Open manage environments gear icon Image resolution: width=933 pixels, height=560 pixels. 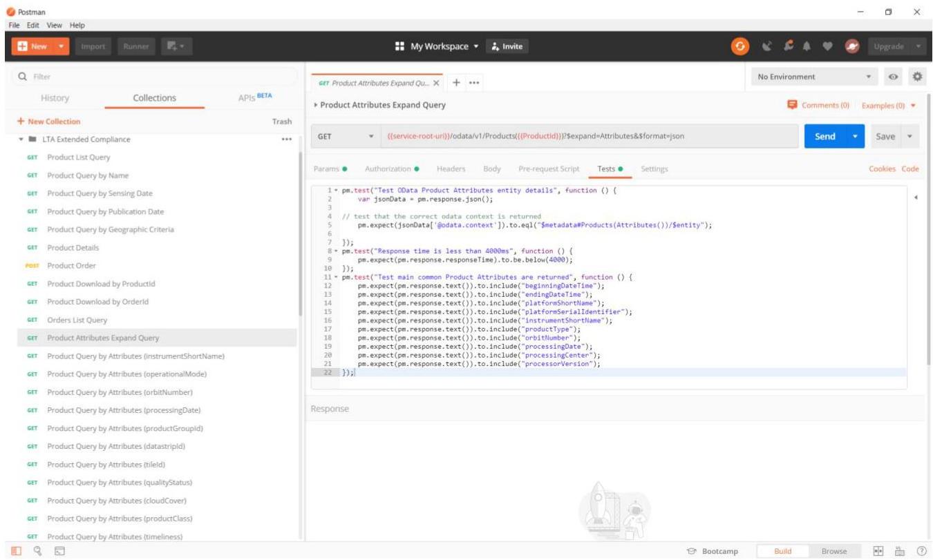918,77
